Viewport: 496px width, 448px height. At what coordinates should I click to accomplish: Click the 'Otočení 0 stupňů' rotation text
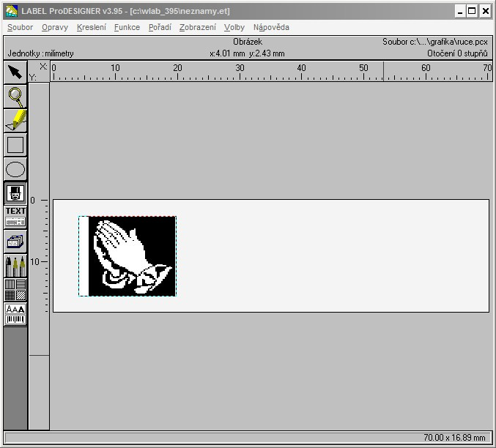click(457, 53)
